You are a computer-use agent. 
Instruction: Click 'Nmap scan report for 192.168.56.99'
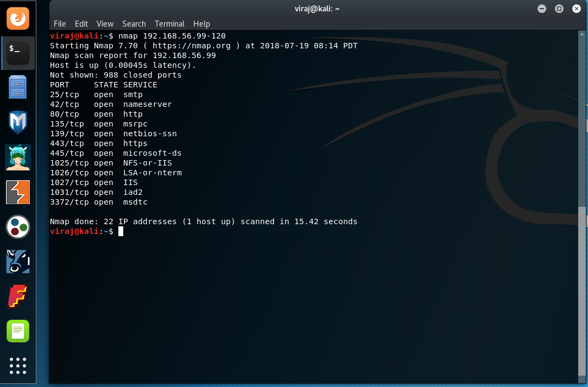[133, 55]
